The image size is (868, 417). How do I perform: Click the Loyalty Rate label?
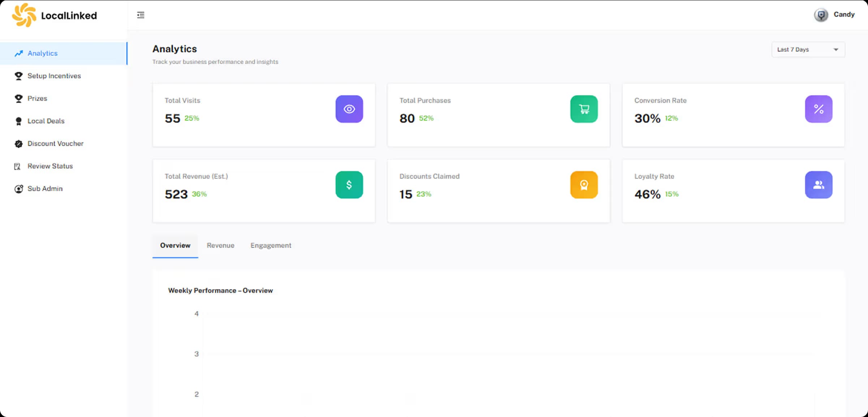point(654,176)
